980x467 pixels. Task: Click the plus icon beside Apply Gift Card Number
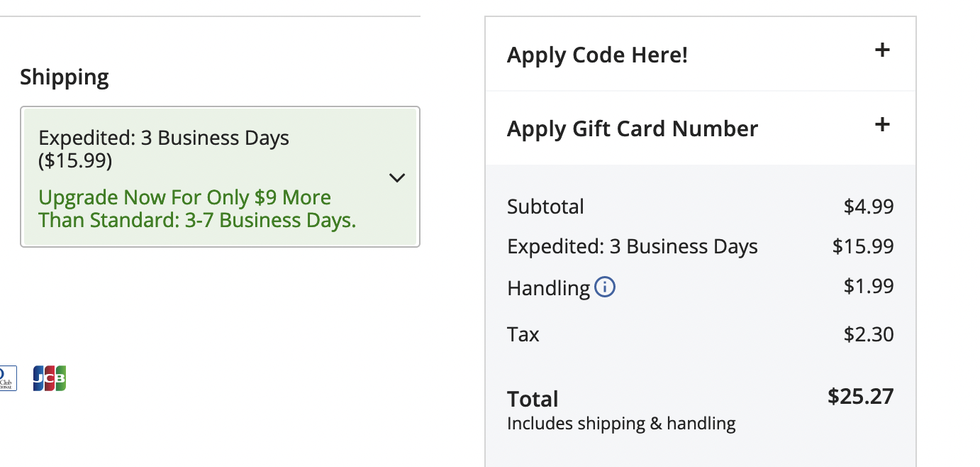tap(882, 125)
